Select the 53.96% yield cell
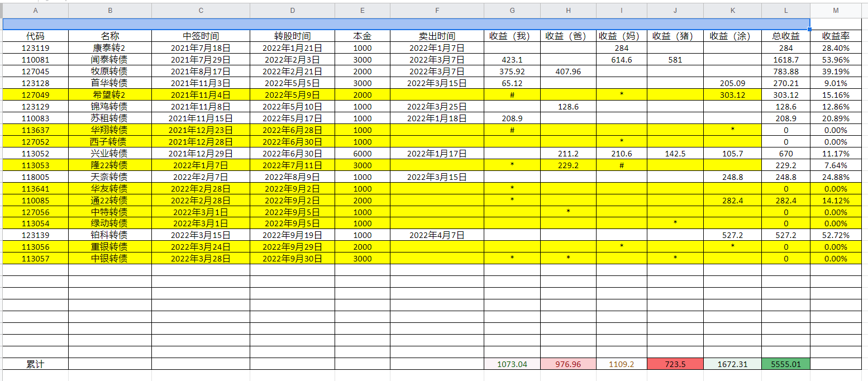This screenshot has height=381, width=868. coord(836,60)
